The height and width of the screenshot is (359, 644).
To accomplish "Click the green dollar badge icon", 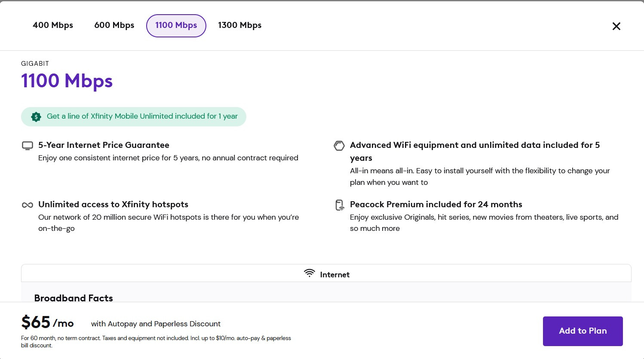I will [x=36, y=117].
